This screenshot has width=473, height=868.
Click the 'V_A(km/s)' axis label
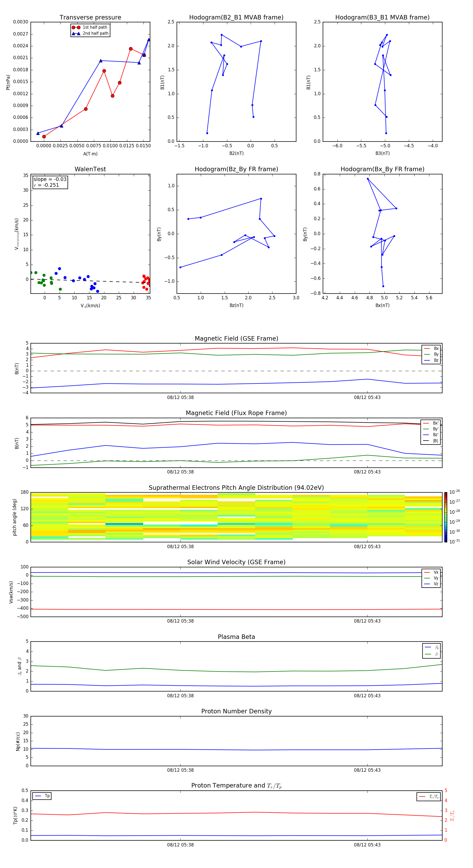(x=90, y=306)
